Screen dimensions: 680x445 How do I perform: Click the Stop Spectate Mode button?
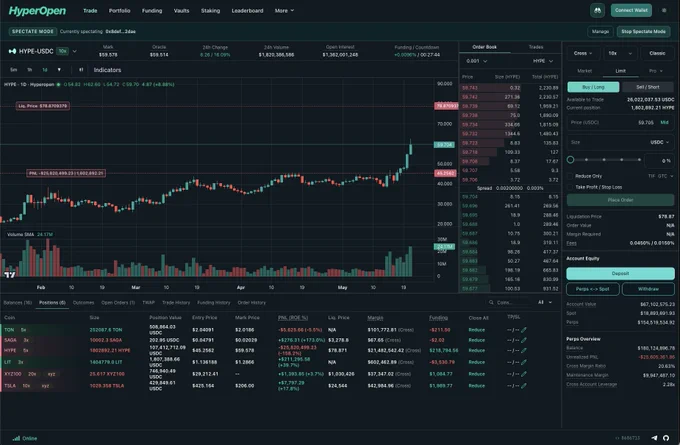[x=643, y=32]
